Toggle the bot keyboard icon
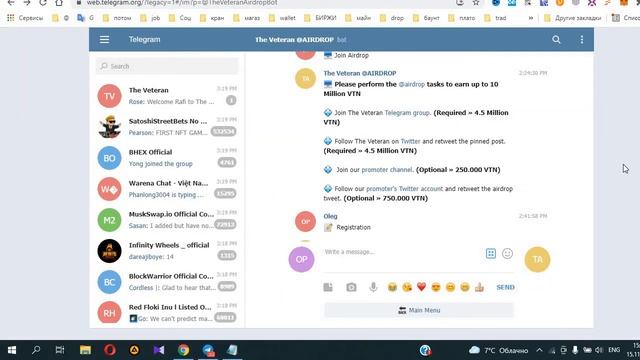Screen dimensions: 640x360 pyautogui.click(x=491, y=253)
